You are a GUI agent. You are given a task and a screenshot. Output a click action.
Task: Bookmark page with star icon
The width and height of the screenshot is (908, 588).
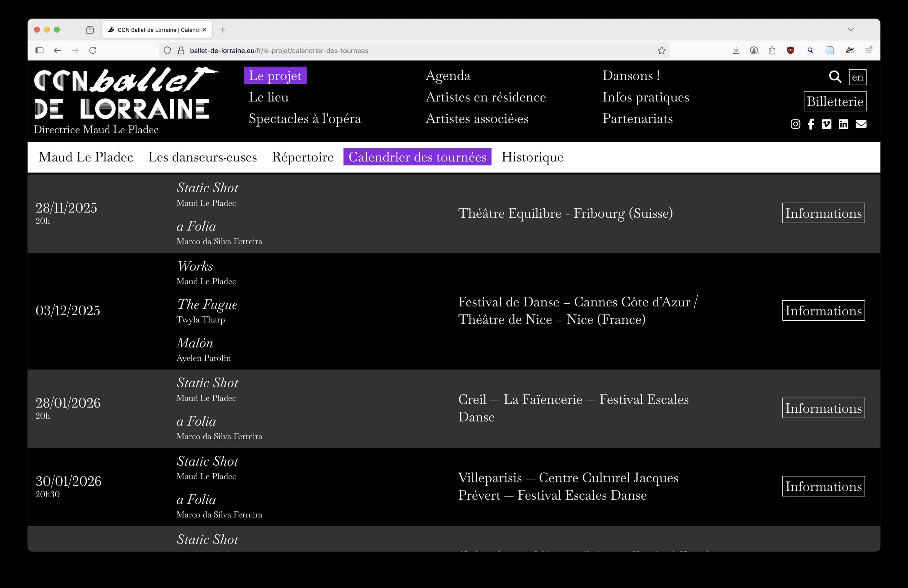pyautogui.click(x=662, y=50)
